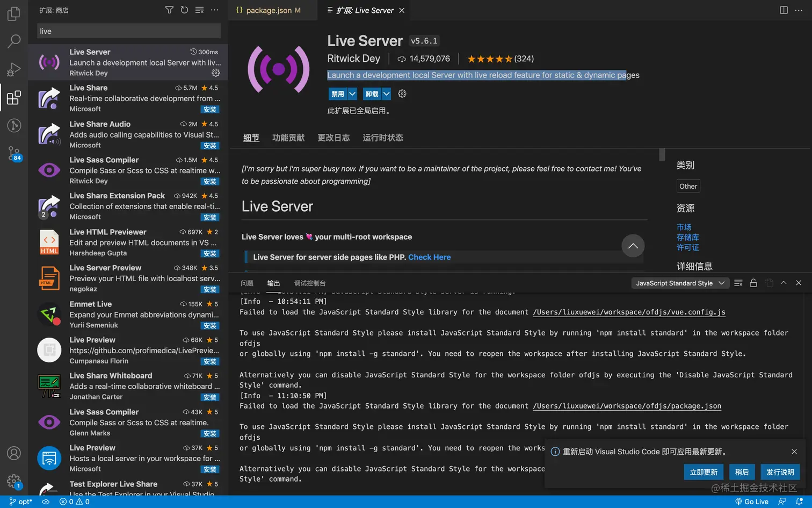The height and width of the screenshot is (508, 812).
Task: Open the Check Here link
Action: click(430, 257)
